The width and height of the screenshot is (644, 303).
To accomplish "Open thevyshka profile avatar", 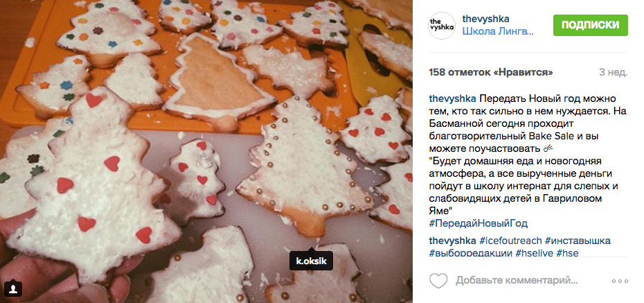I will pyautogui.click(x=442, y=26).
